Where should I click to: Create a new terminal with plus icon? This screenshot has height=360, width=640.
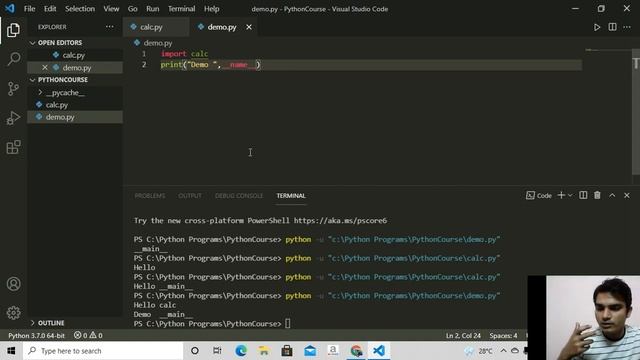click(x=561, y=196)
